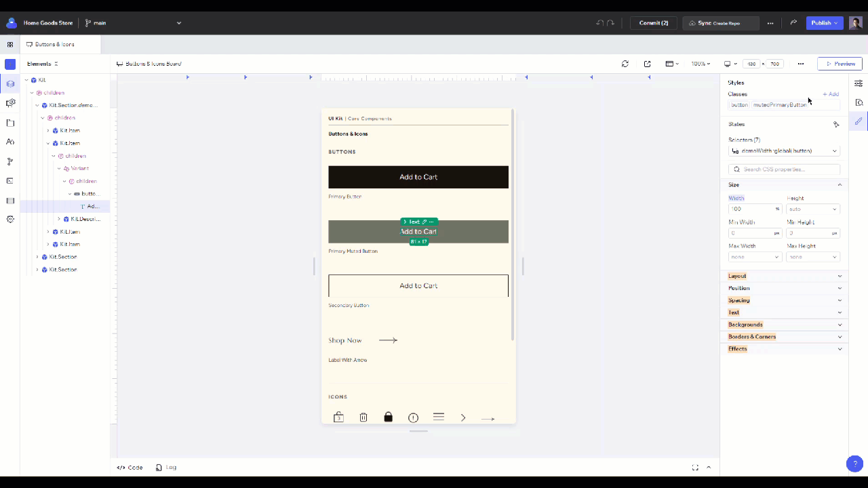The width and height of the screenshot is (868, 488).
Task: Pin the Elements panel toggle
Action: (56, 64)
